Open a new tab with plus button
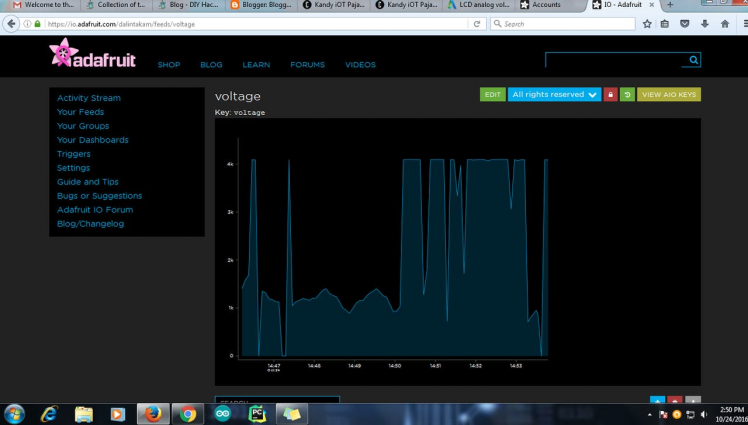This screenshot has height=425, width=748. tap(670, 5)
